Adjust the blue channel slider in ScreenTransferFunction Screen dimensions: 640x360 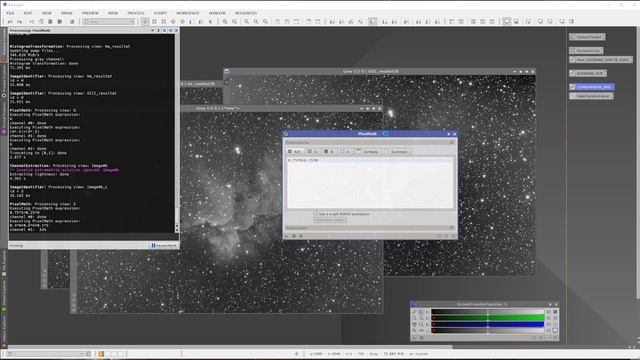[488, 324]
